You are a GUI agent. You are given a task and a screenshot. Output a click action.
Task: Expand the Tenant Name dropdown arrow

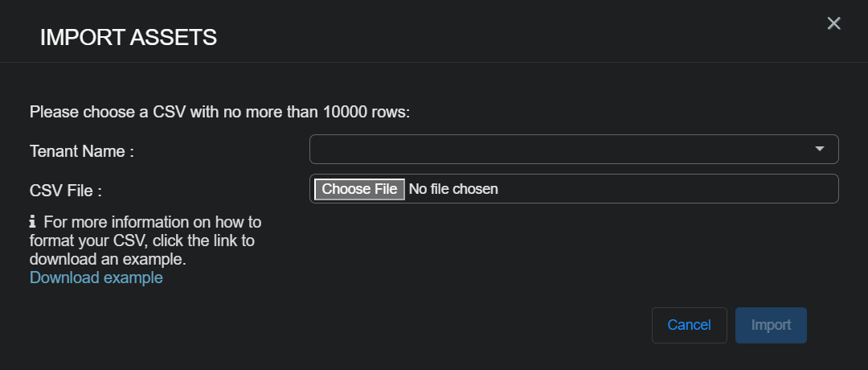[820, 149]
